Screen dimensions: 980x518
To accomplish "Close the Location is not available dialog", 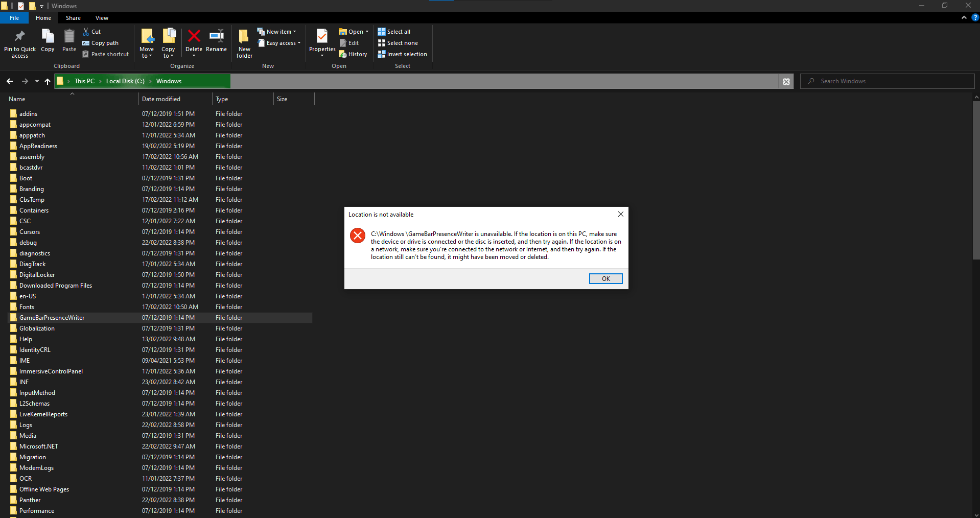I will point(620,214).
